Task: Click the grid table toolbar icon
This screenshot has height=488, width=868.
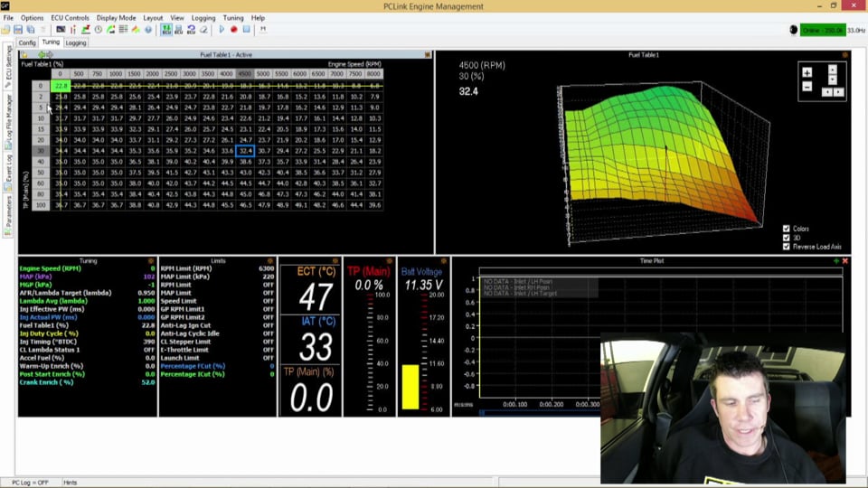Action: tap(123, 29)
